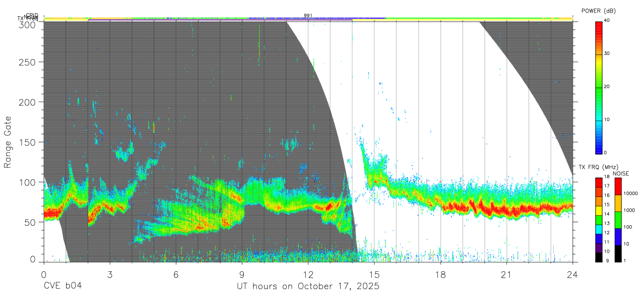Select the 15 UT hour tick label under time axis
This screenshot has width=644, height=297.
(374, 274)
